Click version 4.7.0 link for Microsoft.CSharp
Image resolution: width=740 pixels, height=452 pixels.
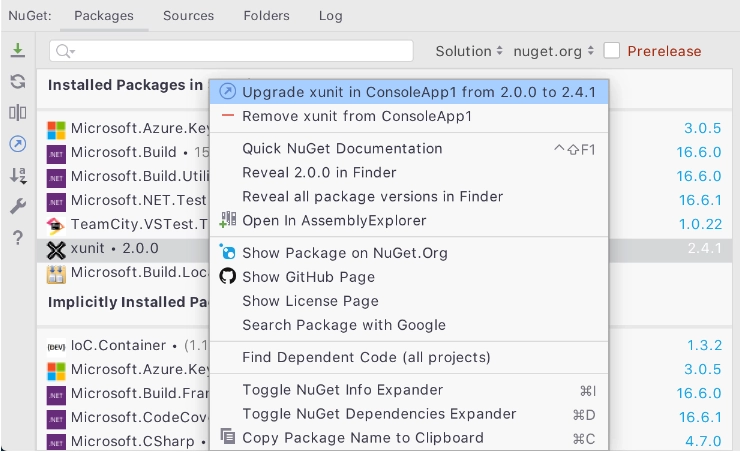703,441
